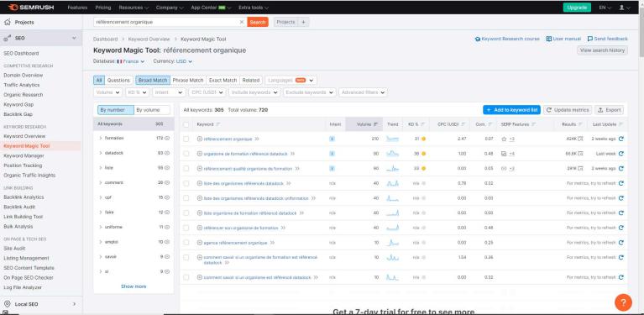
Task: Click Show more keyword groups link
Action: click(x=134, y=286)
